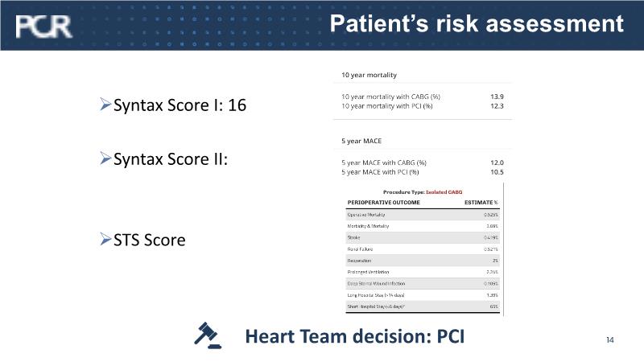Click the PCR logo
Screen dimensions: 644x362
pyautogui.click(x=43, y=26)
